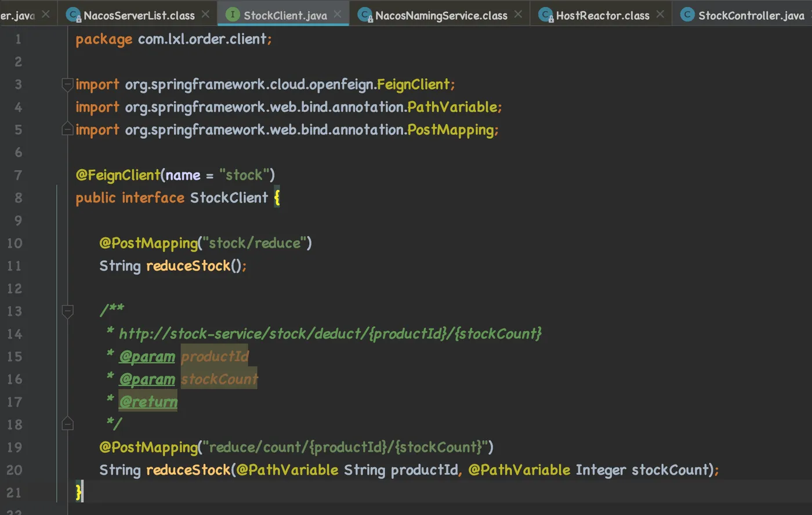
Task: Click the StockController class file icon
Action: tap(687, 14)
